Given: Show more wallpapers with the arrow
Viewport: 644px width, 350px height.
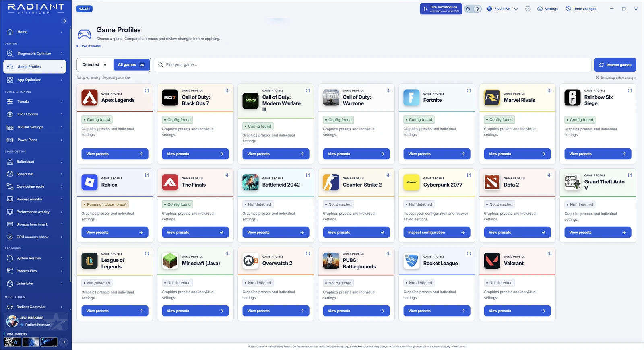Looking at the screenshot, I should tap(64, 342).
